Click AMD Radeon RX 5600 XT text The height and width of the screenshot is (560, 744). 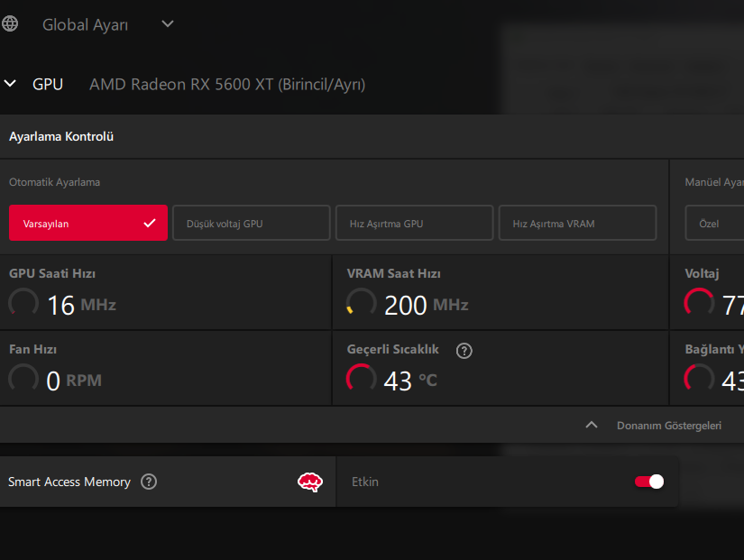[227, 85]
